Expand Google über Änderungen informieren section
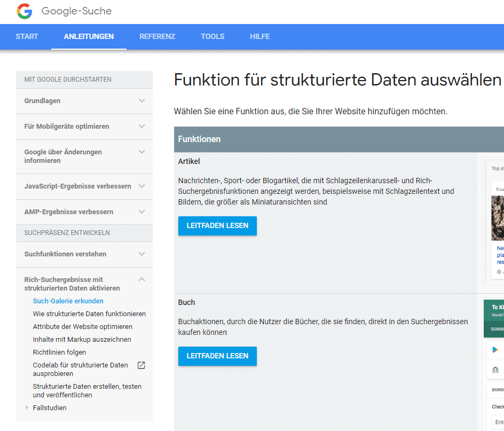This screenshot has width=504, height=431. tap(142, 152)
